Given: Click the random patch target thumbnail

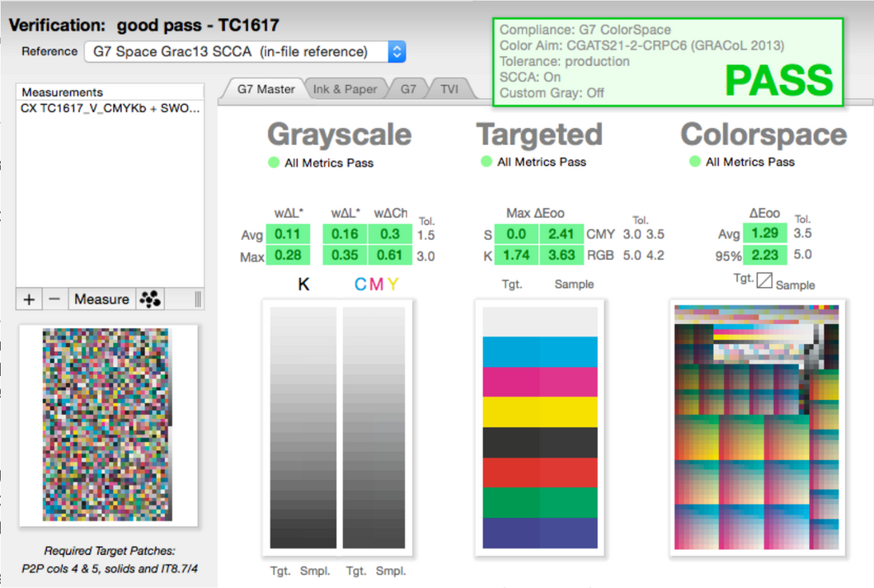Looking at the screenshot, I should [x=108, y=425].
